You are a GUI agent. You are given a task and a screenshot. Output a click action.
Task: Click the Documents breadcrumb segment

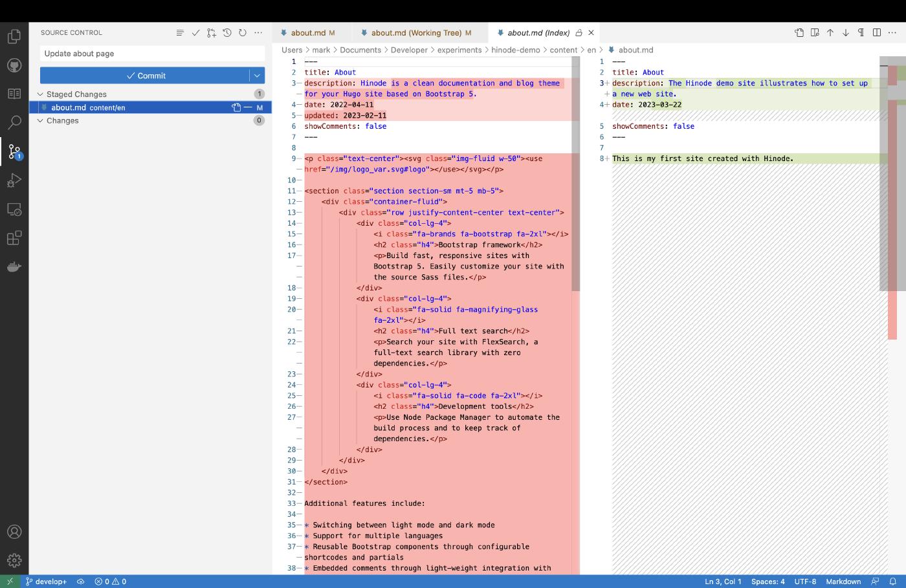pyautogui.click(x=360, y=50)
